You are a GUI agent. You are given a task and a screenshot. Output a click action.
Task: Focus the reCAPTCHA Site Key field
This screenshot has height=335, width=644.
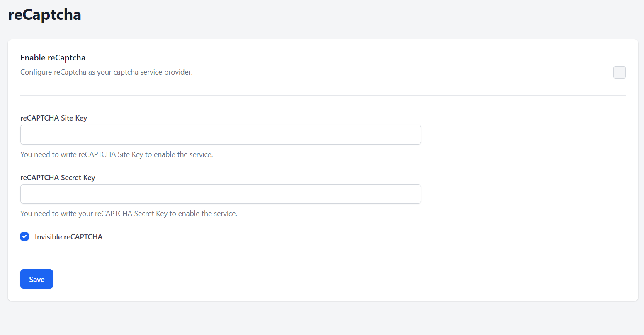click(221, 135)
